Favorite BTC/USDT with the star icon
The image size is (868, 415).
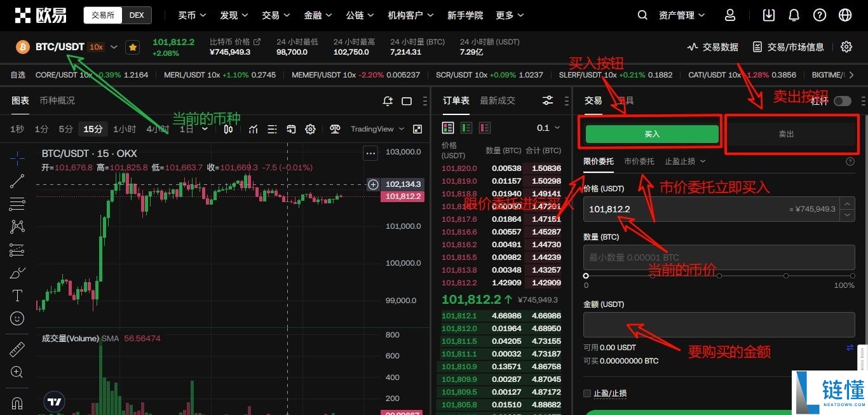point(132,47)
